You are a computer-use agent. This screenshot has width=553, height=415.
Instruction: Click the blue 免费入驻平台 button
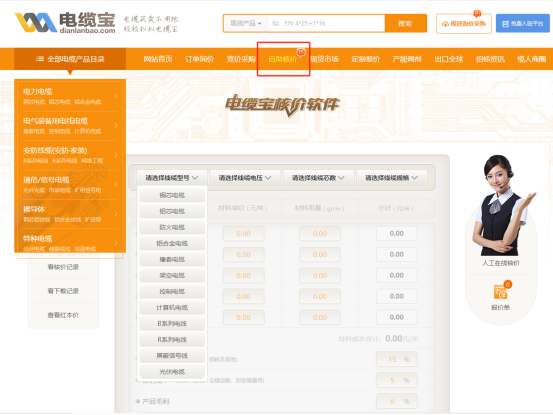(522, 24)
